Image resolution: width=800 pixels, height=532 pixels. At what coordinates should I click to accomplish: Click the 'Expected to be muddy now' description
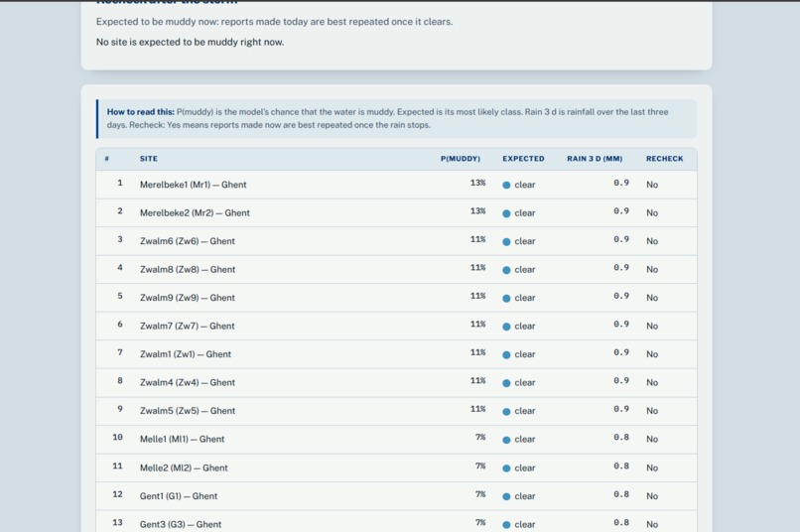274,22
